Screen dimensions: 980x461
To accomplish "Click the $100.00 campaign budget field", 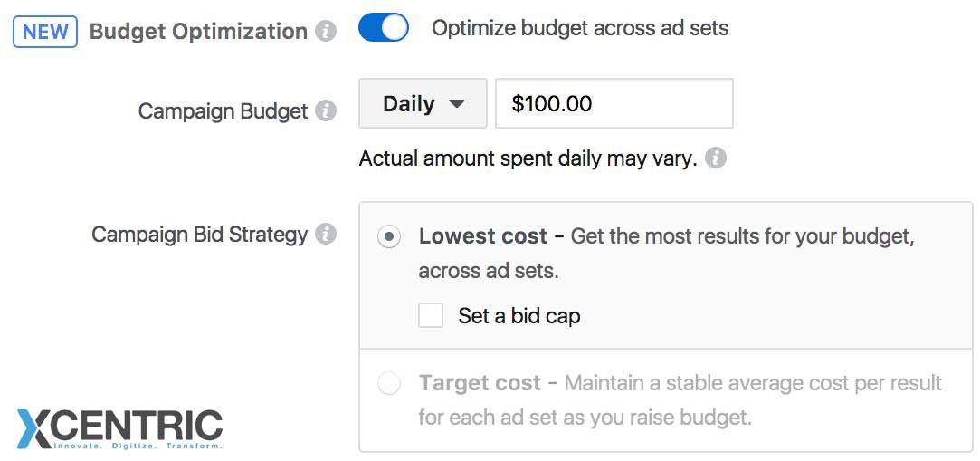I will coord(614,103).
